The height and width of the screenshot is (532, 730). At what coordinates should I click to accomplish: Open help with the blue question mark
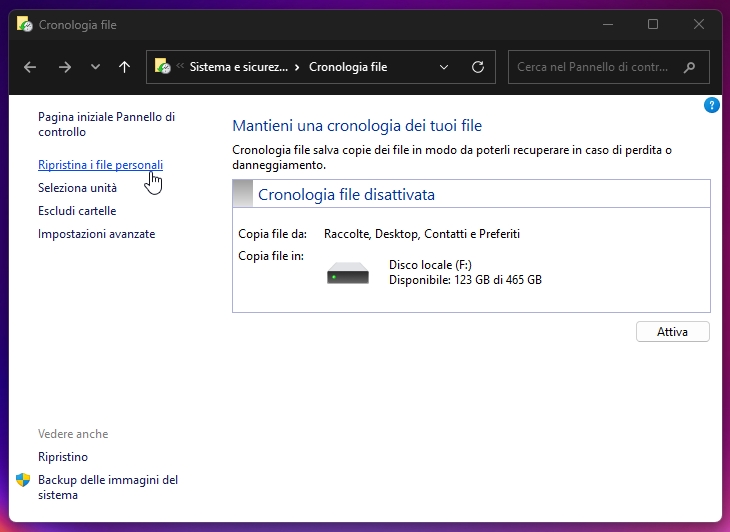click(711, 105)
